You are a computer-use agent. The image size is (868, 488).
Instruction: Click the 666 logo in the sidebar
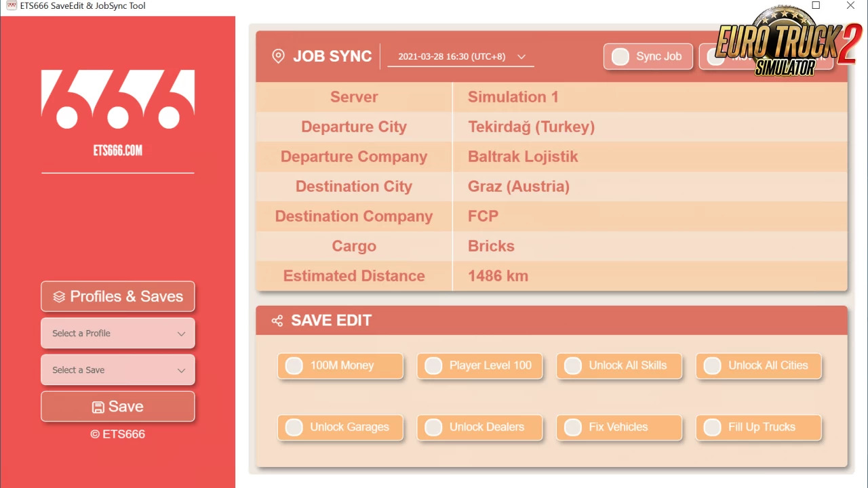click(118, 99)
